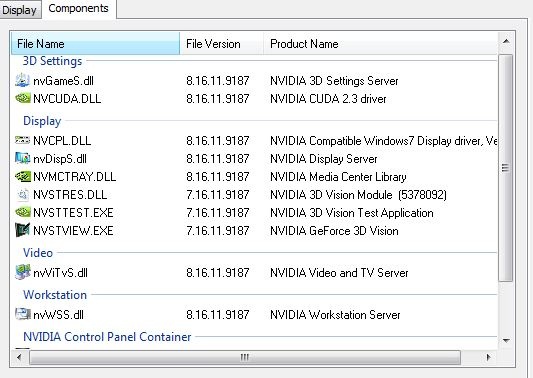The height and width of the screenshot is (378, 533).
Task: Sort by the File Version column header
Action: click(222, 44)
